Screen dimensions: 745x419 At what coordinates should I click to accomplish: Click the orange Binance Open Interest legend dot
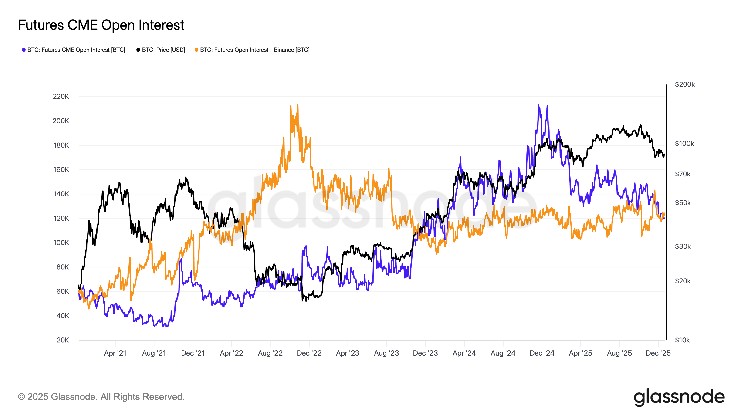click(x=196, y=47)
